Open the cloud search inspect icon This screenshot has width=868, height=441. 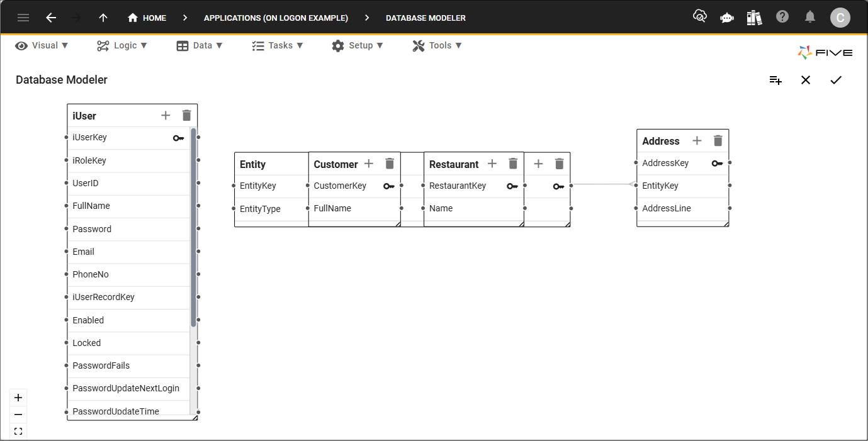click(699, 17)
